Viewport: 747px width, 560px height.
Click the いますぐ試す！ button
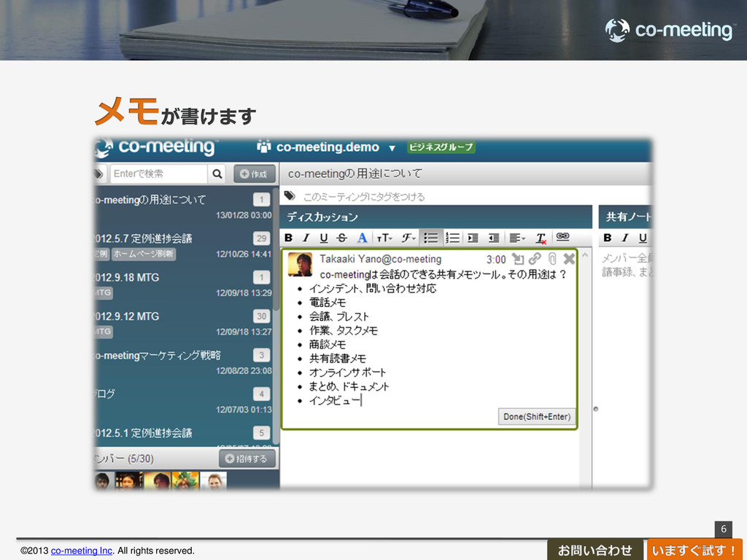(694, 550)
